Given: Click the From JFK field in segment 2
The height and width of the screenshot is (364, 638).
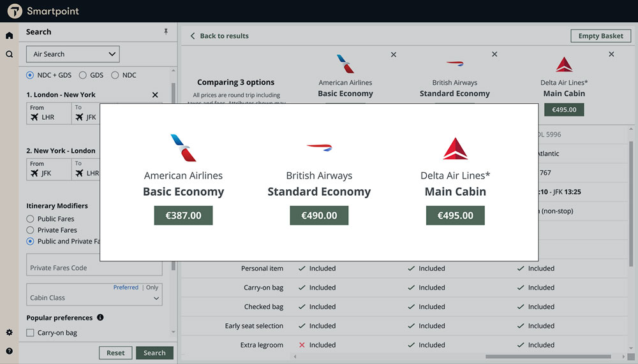Looking at the screenshot, I should pos(49,169).
